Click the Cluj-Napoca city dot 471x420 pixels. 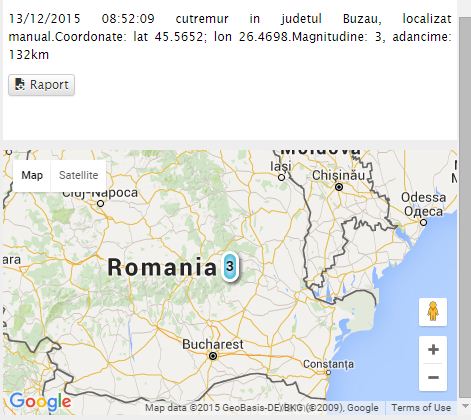tap(100, 203)
